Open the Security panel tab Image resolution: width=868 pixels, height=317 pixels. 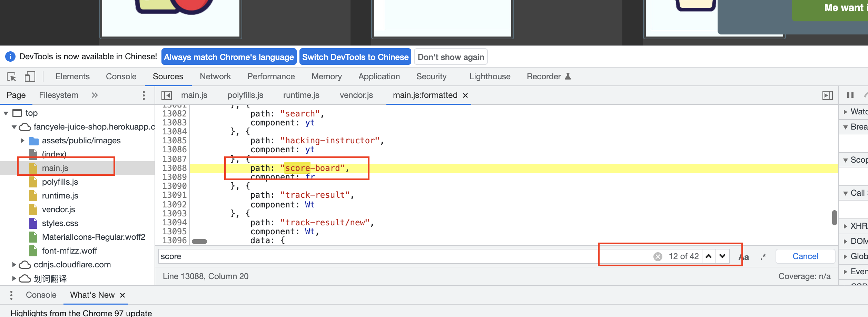pyautogui.click(x=431, y=76)
